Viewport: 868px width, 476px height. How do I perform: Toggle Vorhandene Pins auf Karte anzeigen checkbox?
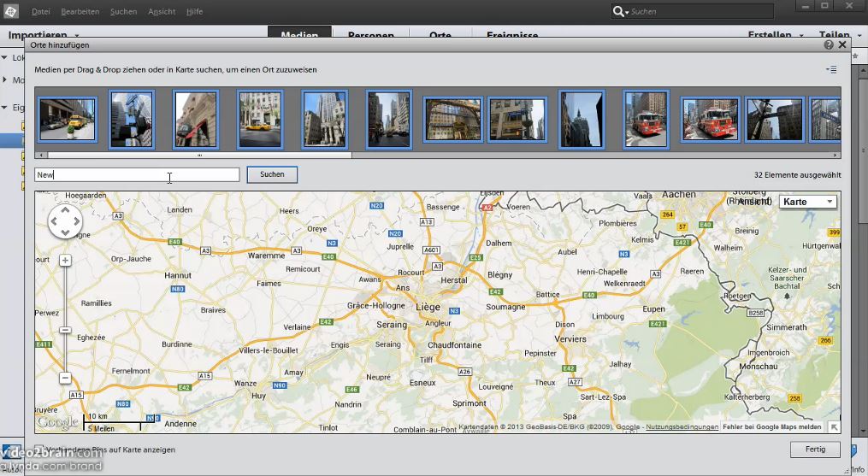point(38,450)
